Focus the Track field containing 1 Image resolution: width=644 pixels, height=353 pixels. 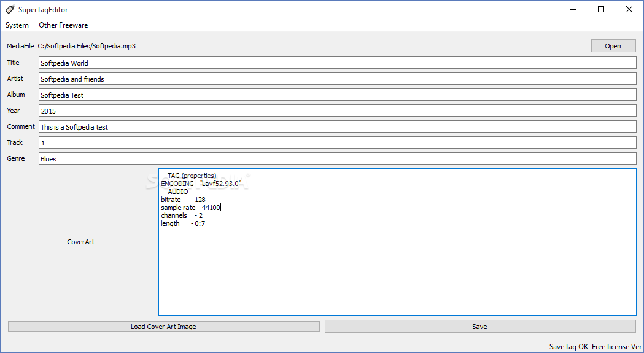tap(338, 143)
